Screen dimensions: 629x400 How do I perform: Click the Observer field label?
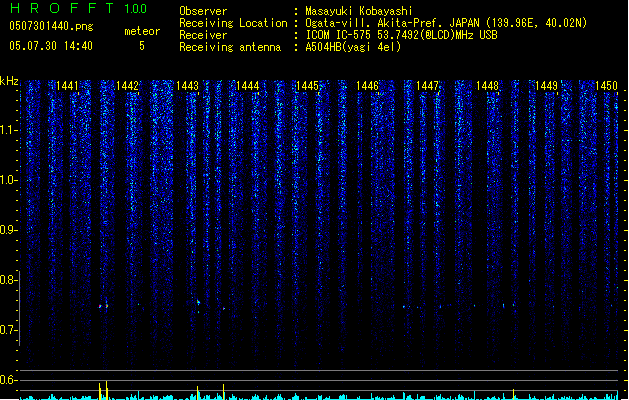[x=203, y=11]
